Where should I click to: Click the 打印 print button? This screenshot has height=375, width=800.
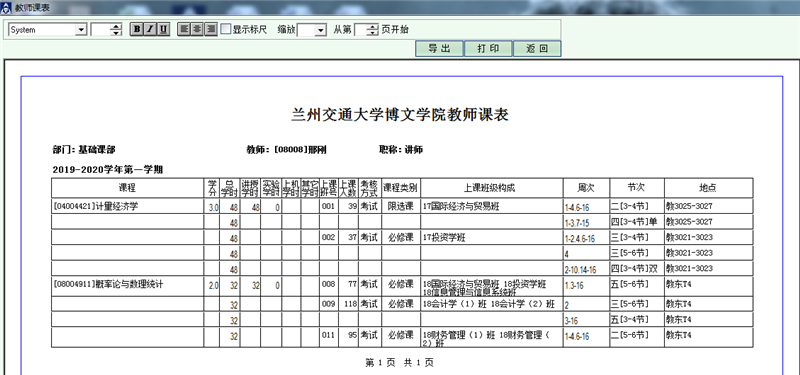point(488,48)
